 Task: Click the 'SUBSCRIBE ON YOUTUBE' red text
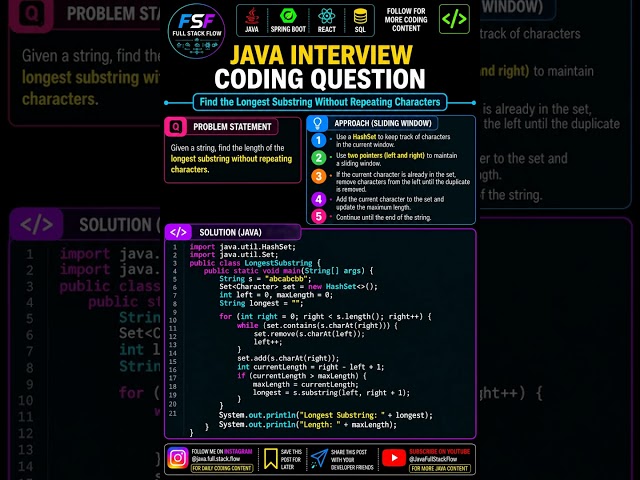pyautogui.click(x=440, y=451)
